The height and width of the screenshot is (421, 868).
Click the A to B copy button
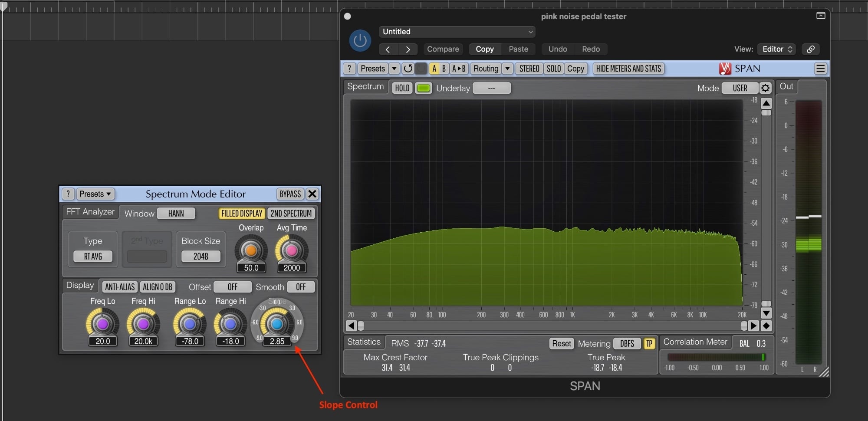tap(458, 69)
